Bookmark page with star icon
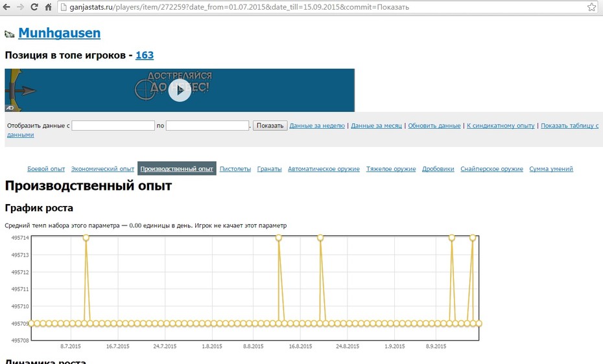The width and height of the screenshot is (603, 364). (x=591, y=7)
